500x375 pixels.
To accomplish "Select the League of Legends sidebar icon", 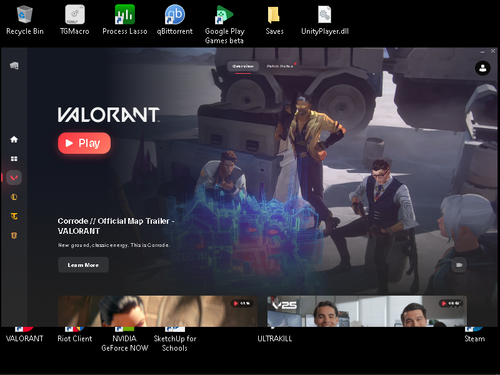I will (14, 197).
